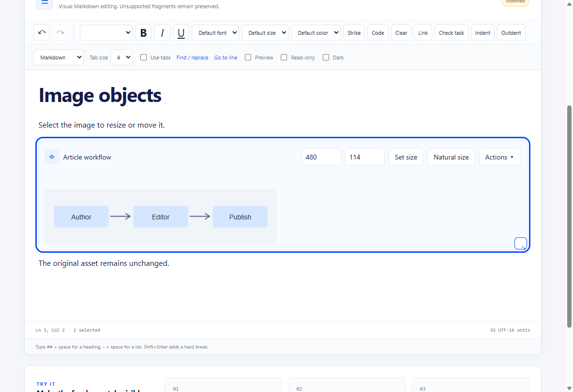The image size is (573, 392).
Task: Click the text 'The original asset remains unchanged.'
Action: point(104,263)
